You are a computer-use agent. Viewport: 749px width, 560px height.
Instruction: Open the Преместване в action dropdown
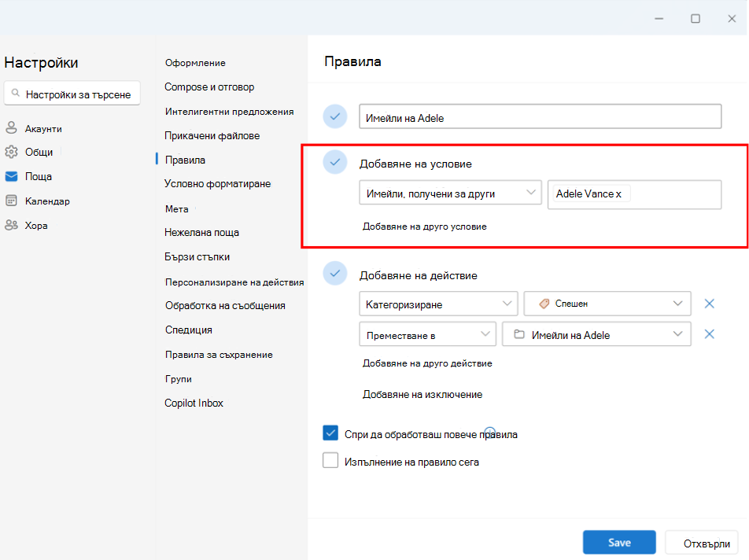pos(427,334)
